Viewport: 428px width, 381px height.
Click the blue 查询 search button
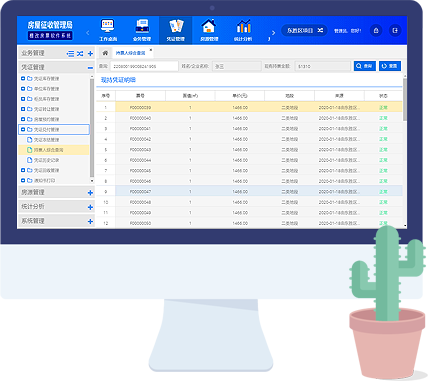point(365,66)
